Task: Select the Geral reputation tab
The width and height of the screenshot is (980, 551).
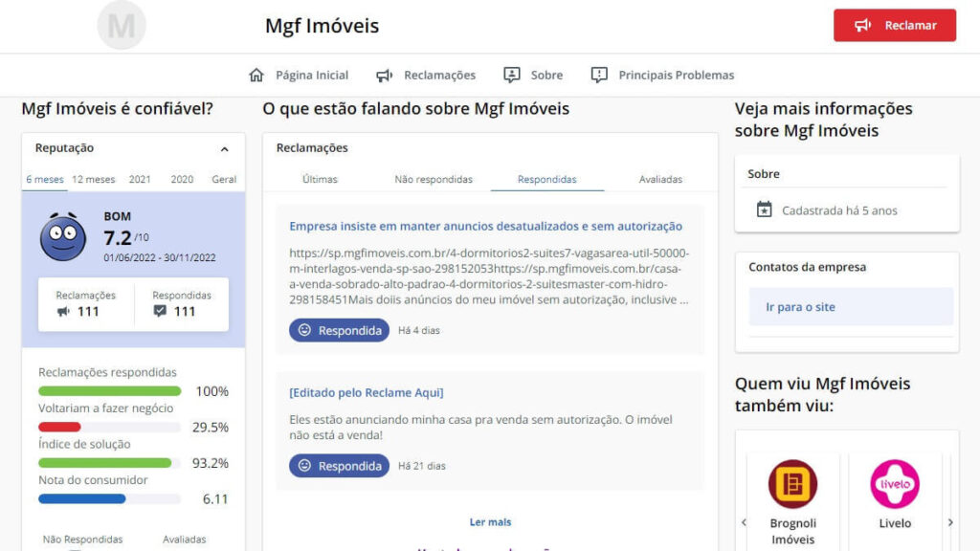Action: pos(224,179)
